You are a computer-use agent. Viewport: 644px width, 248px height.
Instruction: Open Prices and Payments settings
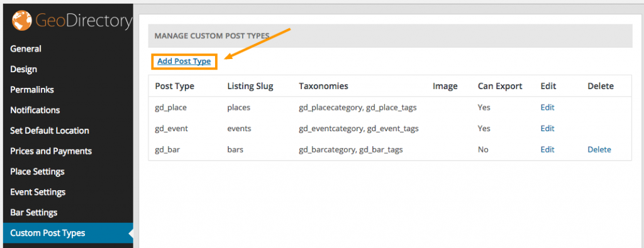tap(51, 151)
